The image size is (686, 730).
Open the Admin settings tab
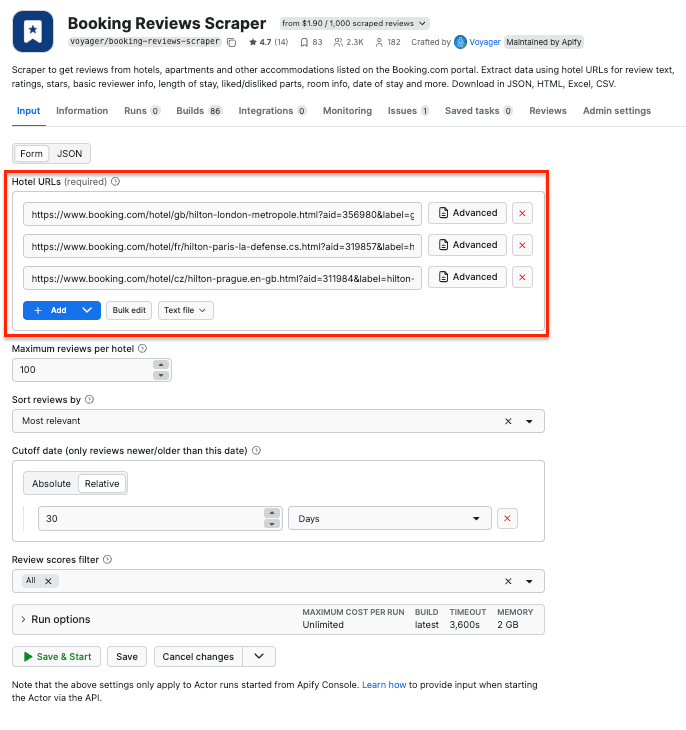617,111
